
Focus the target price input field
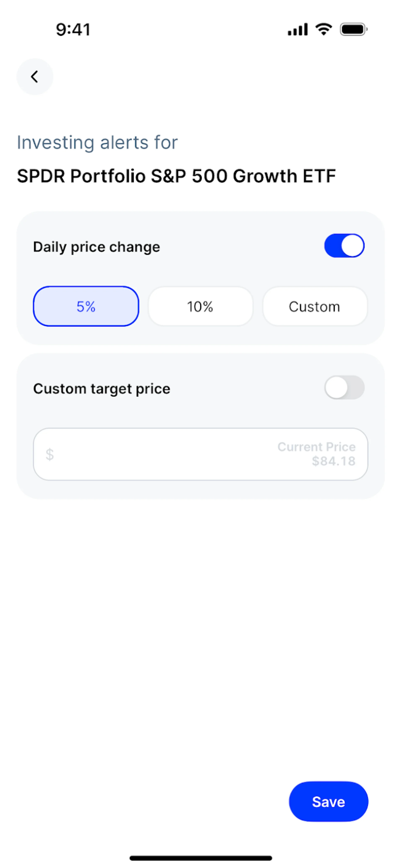(162, 454)
